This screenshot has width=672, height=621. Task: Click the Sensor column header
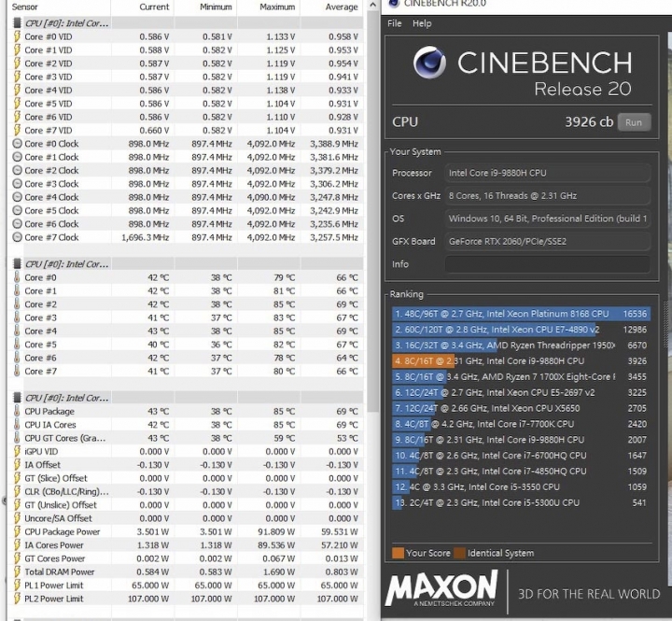pyautogui.click(x=25, y=7)
